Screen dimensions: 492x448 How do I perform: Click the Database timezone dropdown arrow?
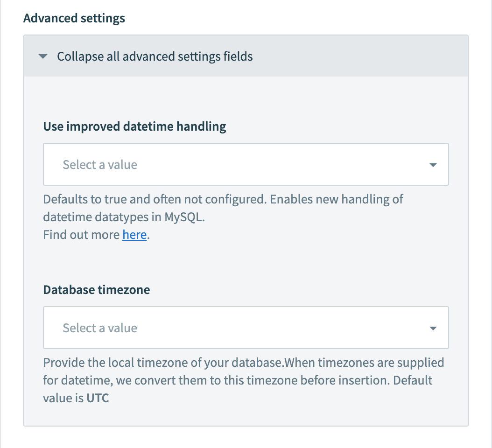(x=433, y=328)
